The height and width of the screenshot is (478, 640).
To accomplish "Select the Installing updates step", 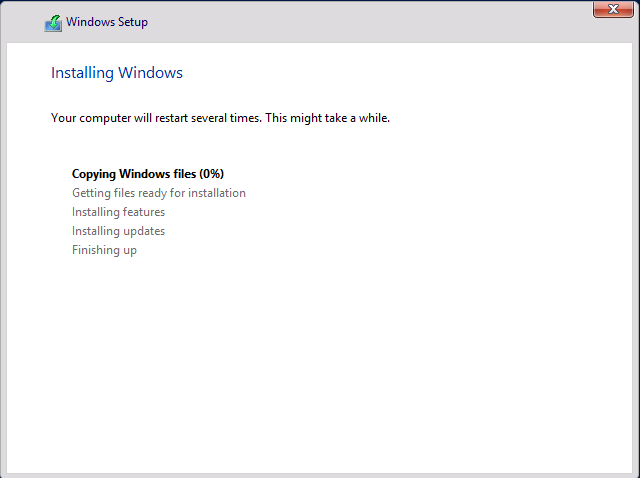I will click(118, 231).
